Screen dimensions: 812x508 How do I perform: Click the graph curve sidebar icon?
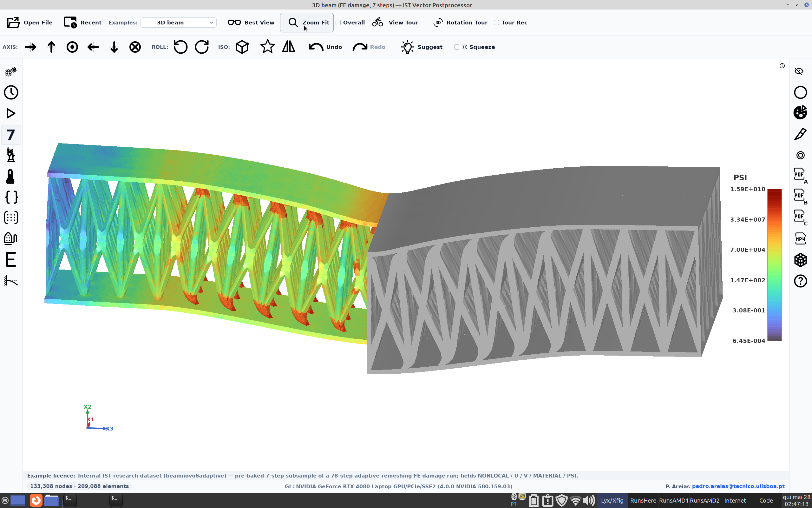click(x=11, y=281)
